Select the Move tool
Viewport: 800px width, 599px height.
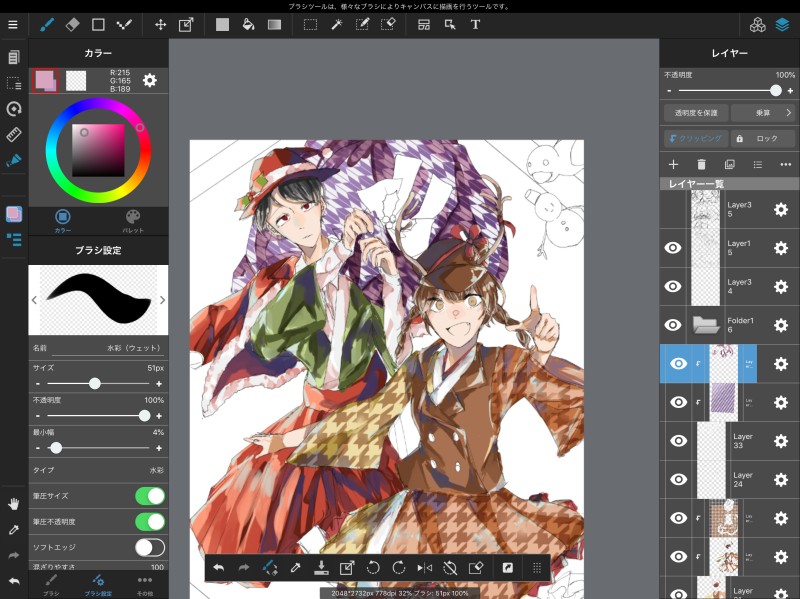tap(160, 24)
